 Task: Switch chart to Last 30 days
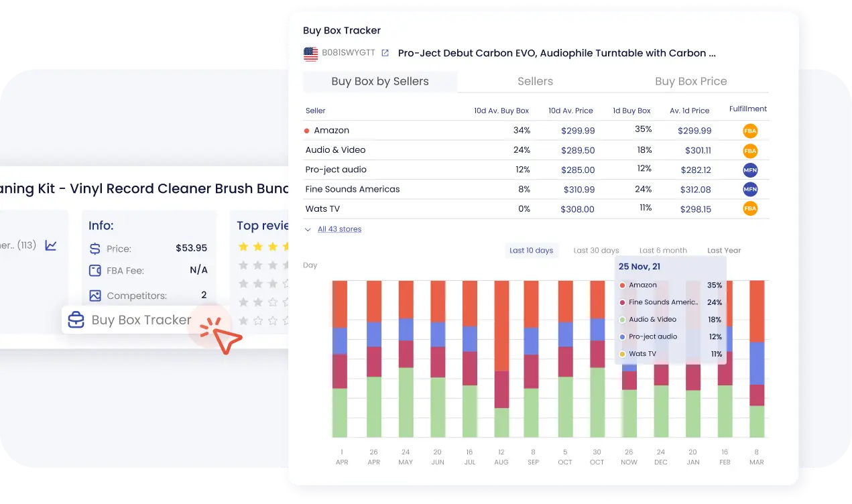coord(596,251)
